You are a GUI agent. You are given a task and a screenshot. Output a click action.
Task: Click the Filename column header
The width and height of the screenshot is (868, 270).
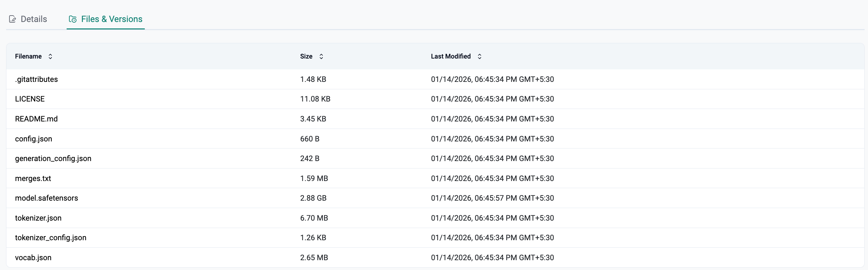[x=28, y=57]
